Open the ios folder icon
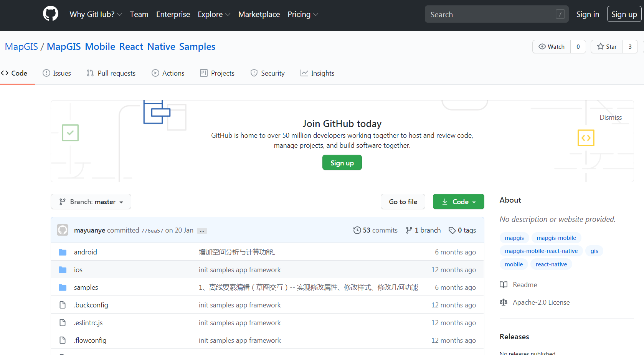The image size is (644, 355). click(63, 270)
